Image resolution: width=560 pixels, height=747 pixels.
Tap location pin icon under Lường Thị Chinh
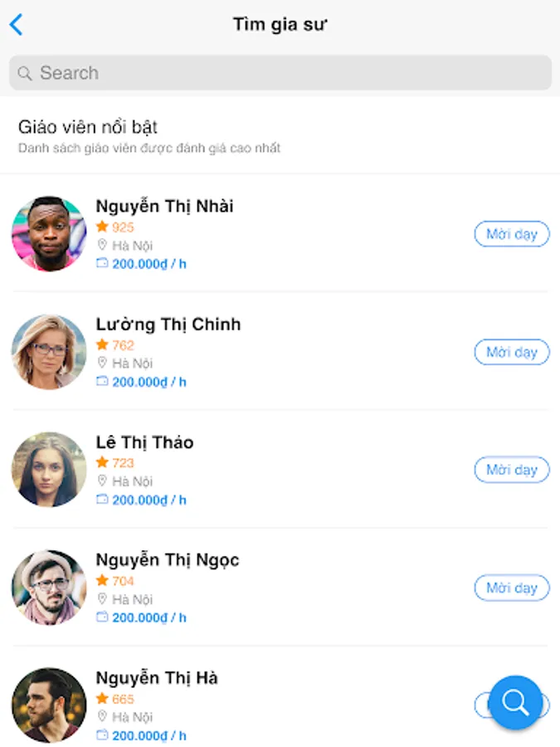pyautogui.click(x=102, y=363)
